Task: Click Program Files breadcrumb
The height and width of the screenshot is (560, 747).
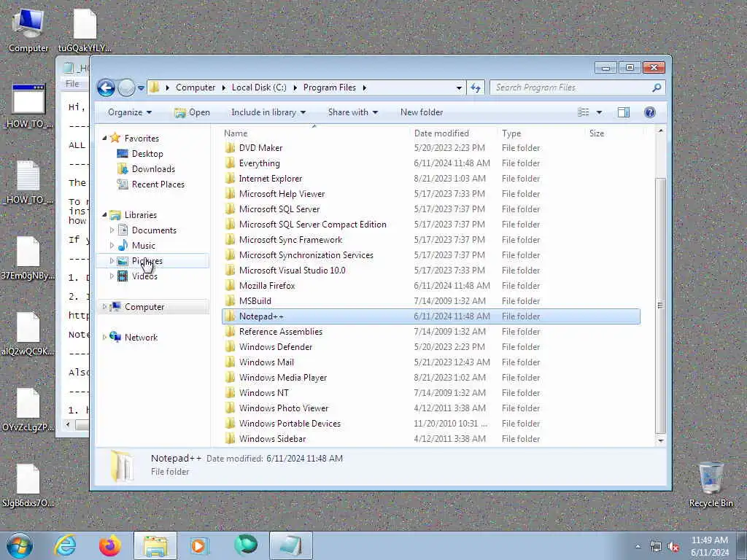Action: 330,87
